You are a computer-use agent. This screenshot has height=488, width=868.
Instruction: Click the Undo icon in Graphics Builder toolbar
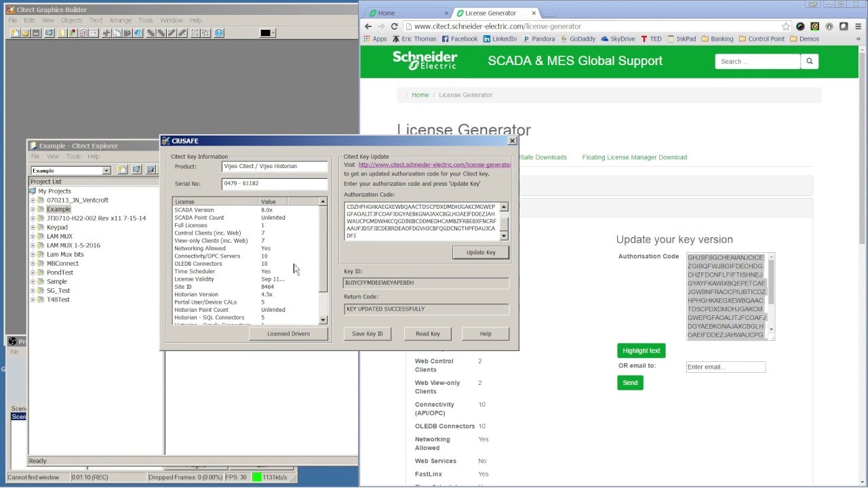click(138, 33)
